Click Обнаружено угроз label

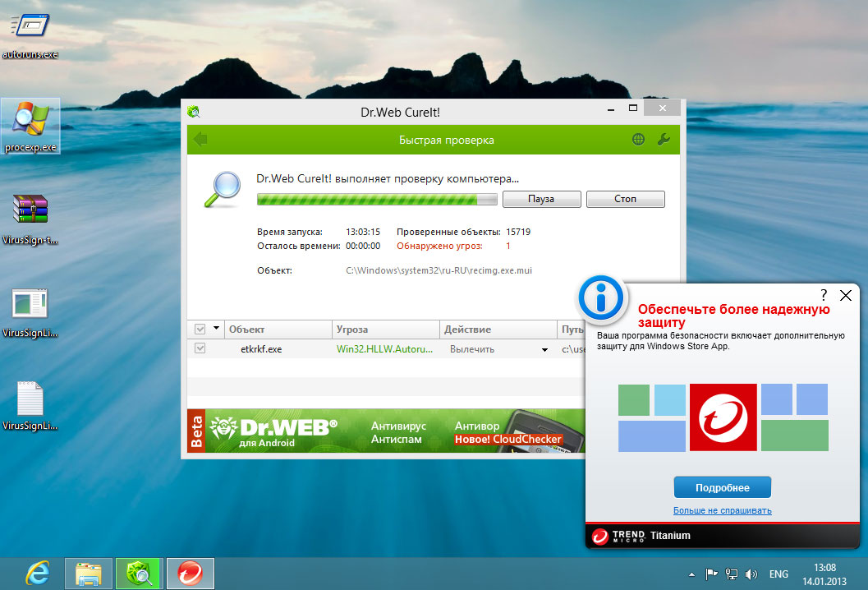[x=439, y=246]
